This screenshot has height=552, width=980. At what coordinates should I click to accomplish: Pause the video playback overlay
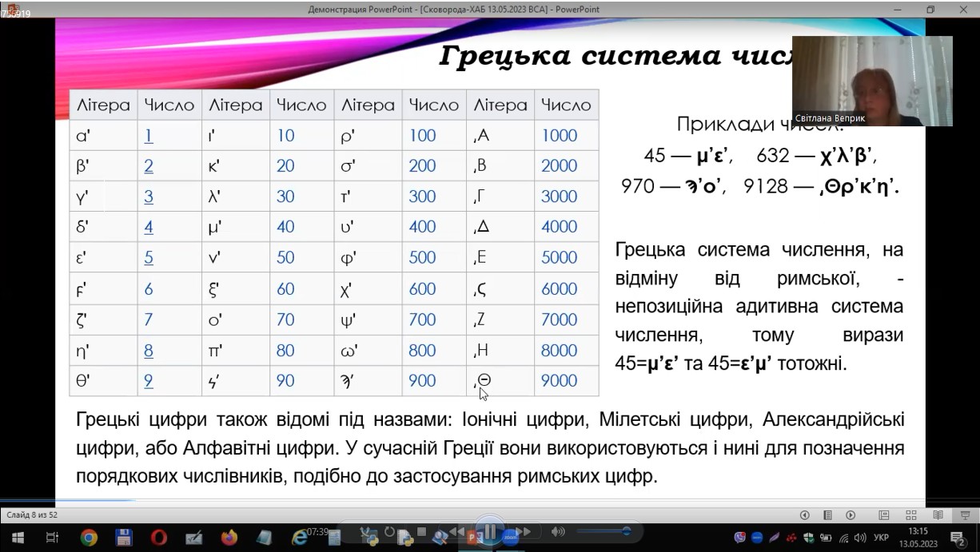tap(489, 532)
